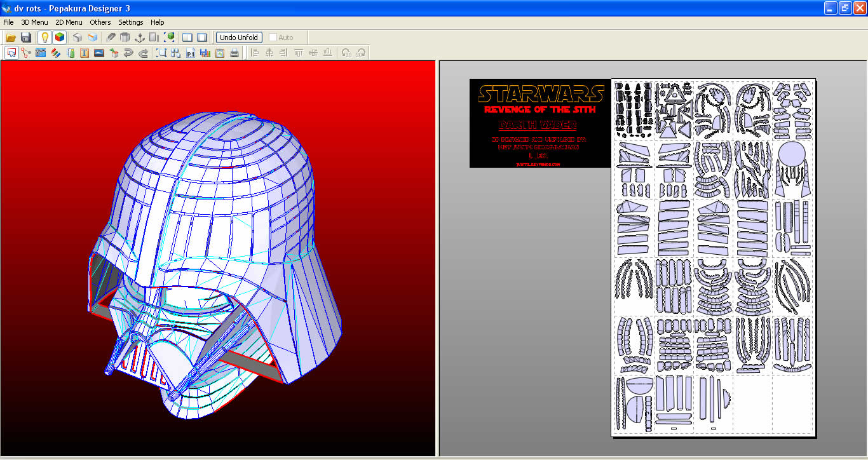Click the blue rectangle icon in second toolbar row
Screen dimensions: 868x460
[x=41, y=53]
